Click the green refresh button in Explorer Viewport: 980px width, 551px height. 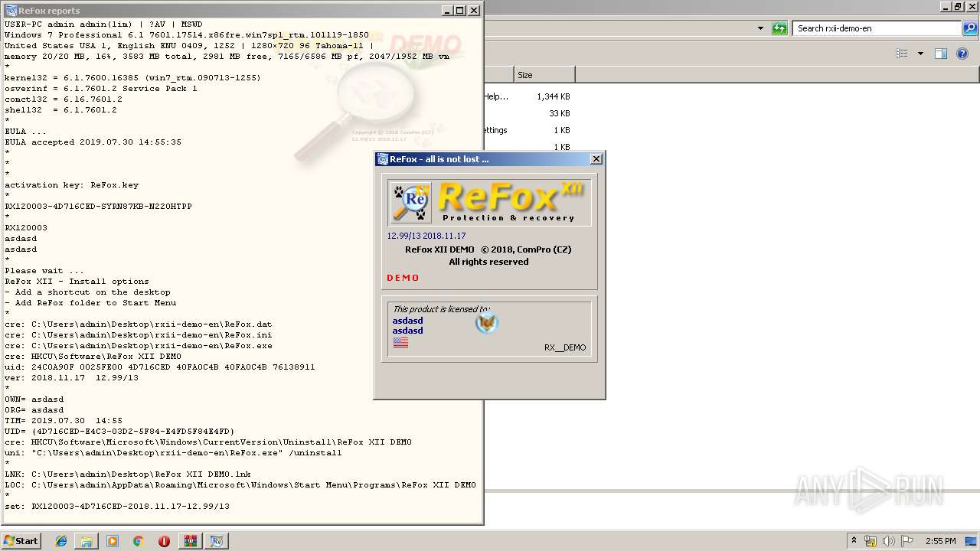(x=779, y=28)
